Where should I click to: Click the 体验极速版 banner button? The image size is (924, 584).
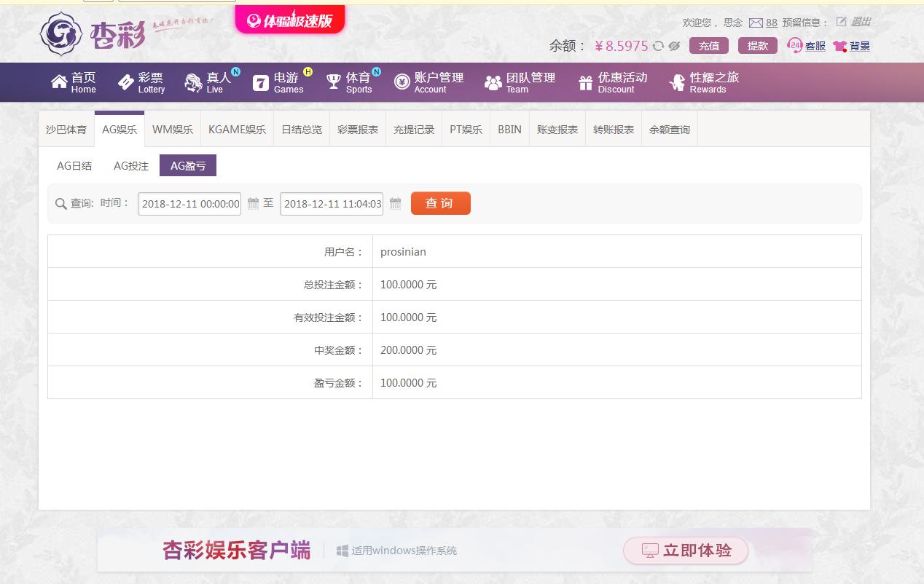click(290, 20)
